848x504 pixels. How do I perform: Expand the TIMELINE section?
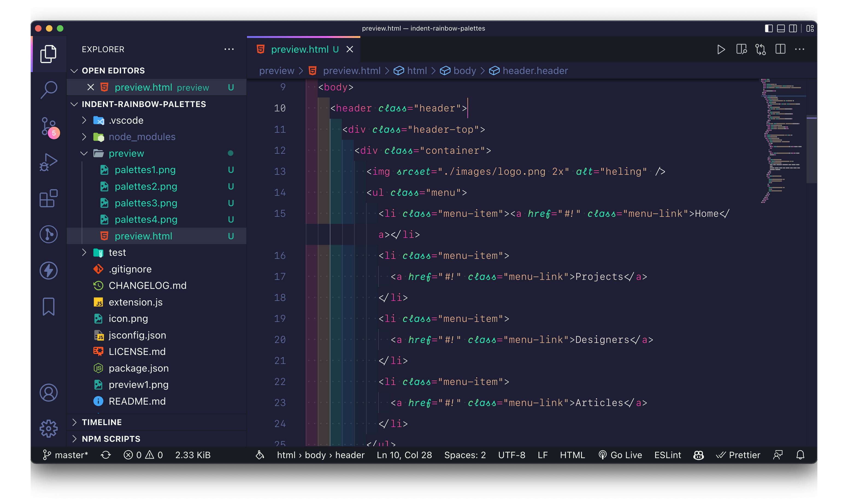[101, 422]
